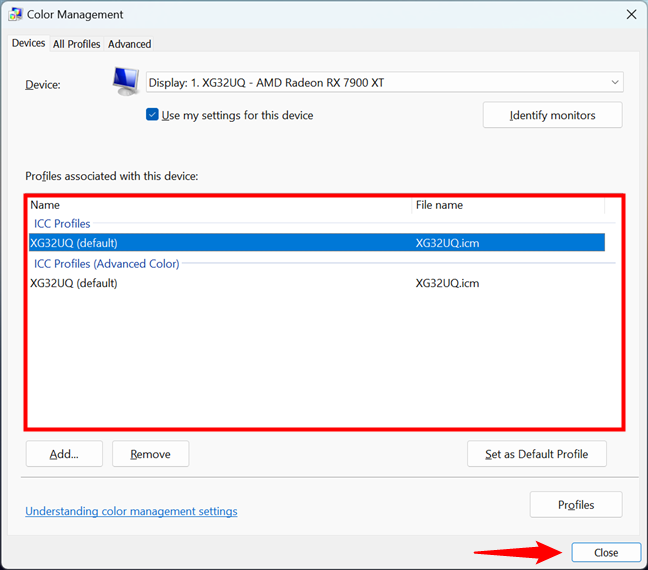Click the File name column header
This screenshot has height=570, width=648.
click(x=508, y=205)
